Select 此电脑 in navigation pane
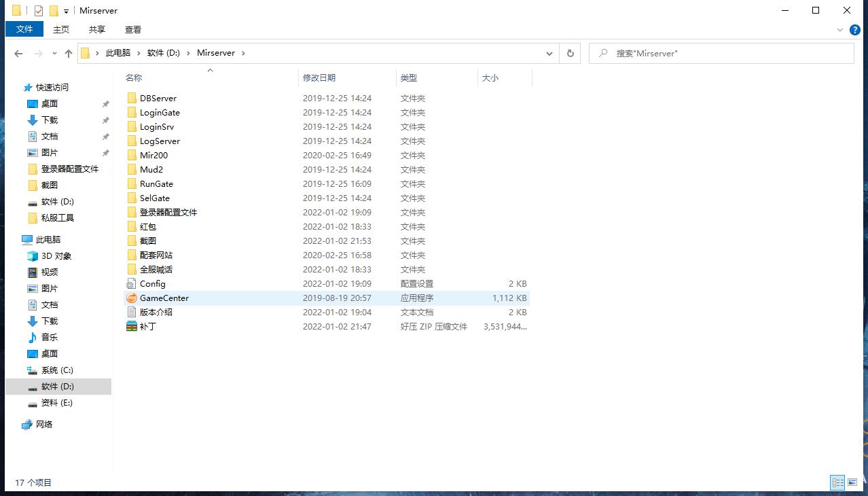The image size is (868, 496). [x=48, y=239]
